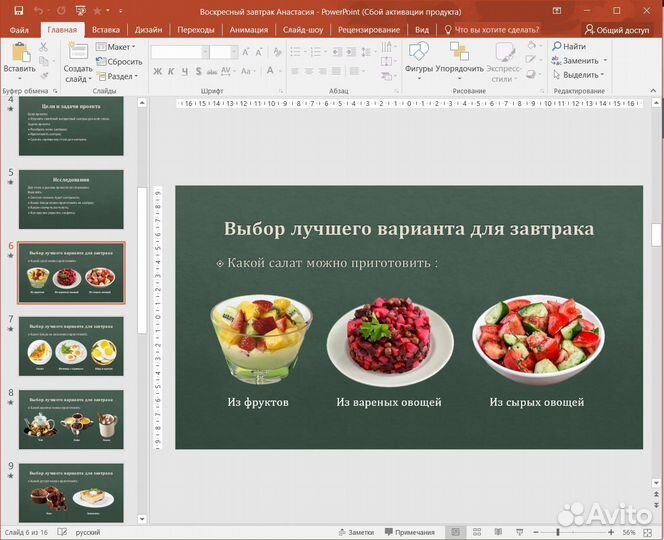The image size is (664, 540).
Task: Clear all formatting with the eraser A icon
Action: pyautogui.click(x=277, y=52)
